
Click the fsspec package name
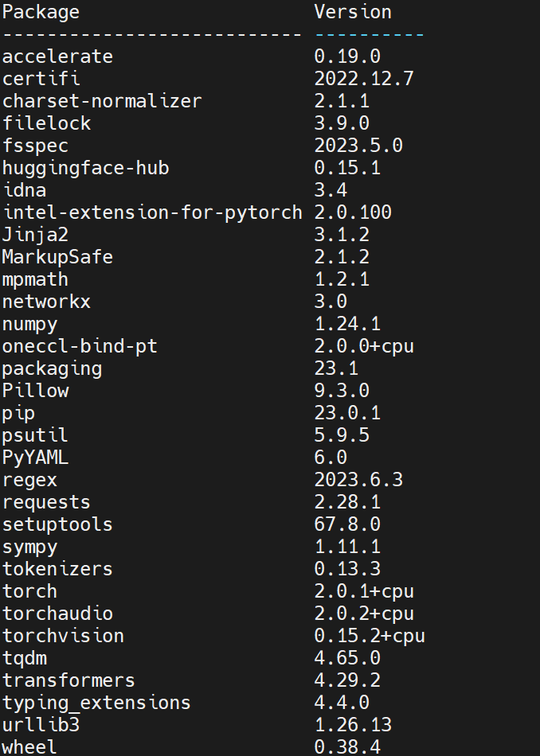click(x=35, y=146)
